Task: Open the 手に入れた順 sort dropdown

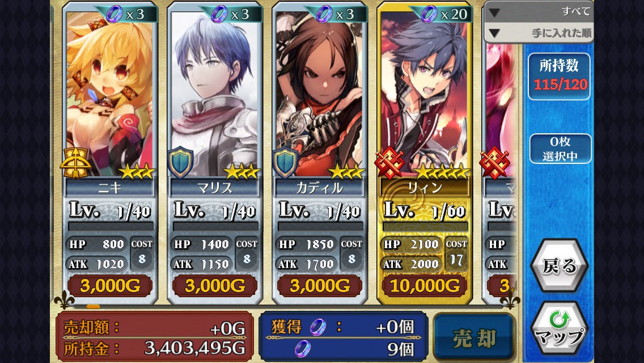Action: point(539,33)
